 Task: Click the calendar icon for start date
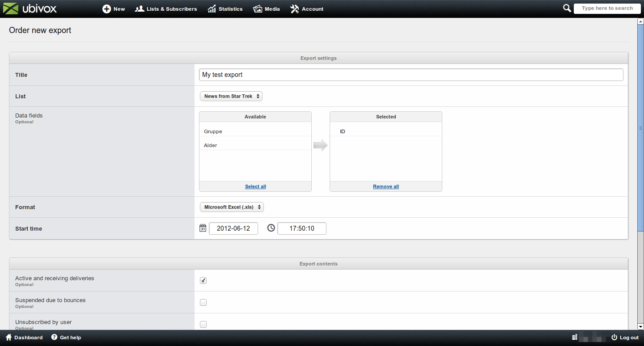(203, 228)
